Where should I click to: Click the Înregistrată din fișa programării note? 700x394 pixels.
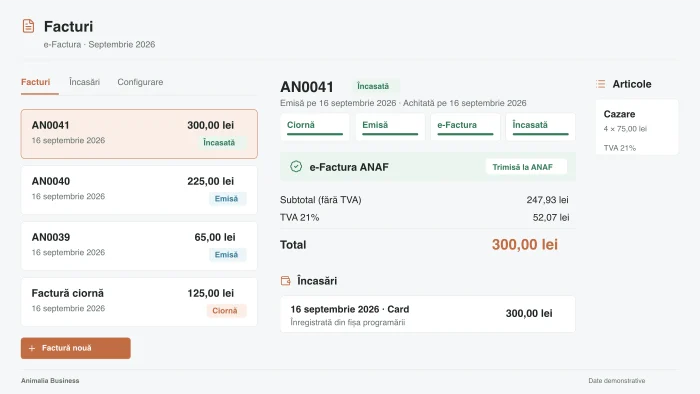click(x=348, y=322)
